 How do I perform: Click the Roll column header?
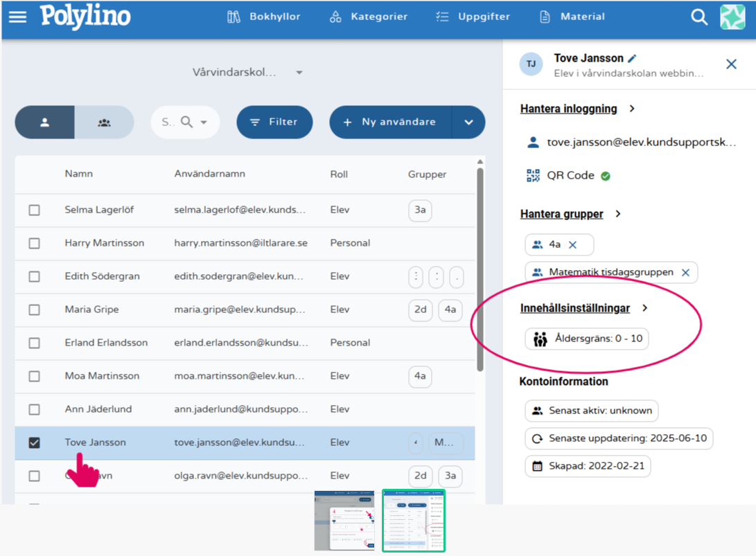click(x=339, y=174)
